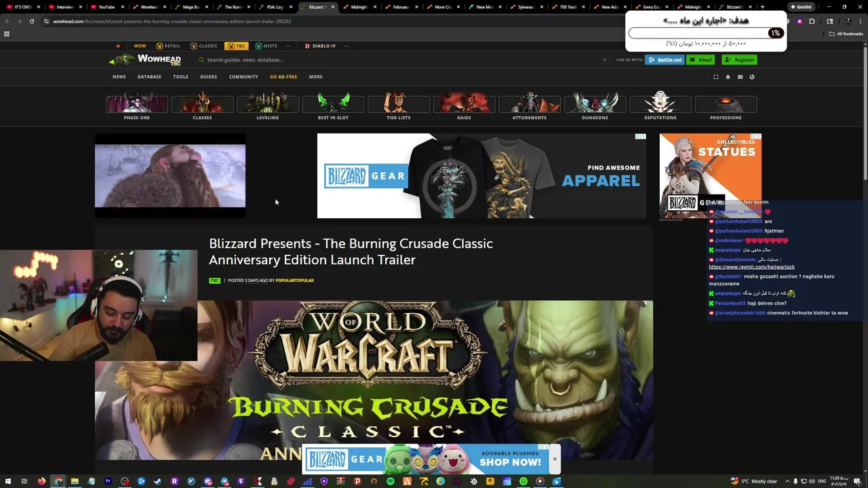Click the Wowhead TBC logo
This screenshot has width=868, height=488.
point(146,60)
